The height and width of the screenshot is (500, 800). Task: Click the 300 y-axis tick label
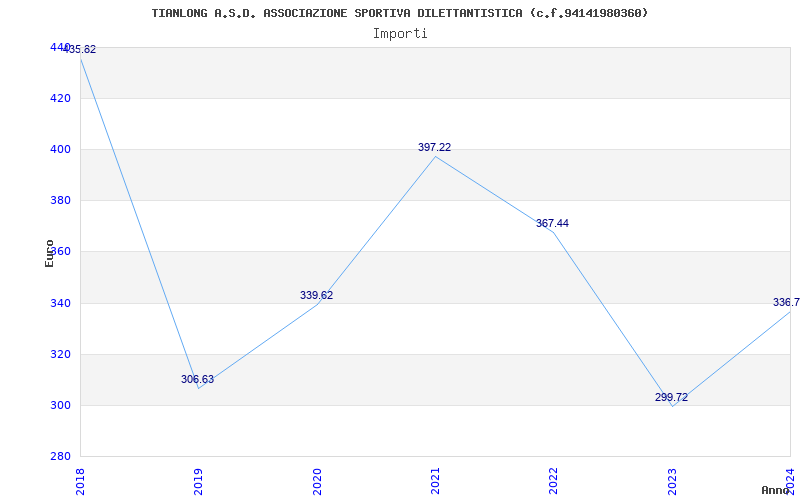pyautogui.click(x=60, y=406)
